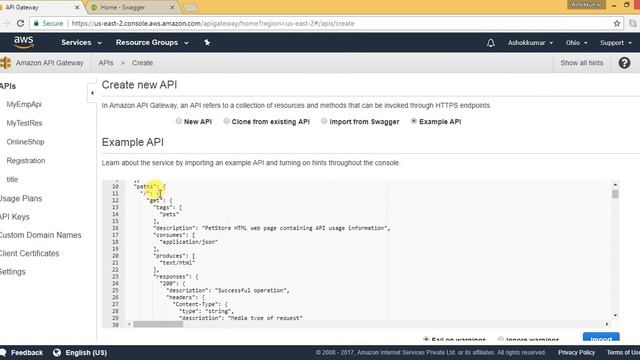
Task: Select Fail on warnings radio option
Action: (x=426, y=339)
